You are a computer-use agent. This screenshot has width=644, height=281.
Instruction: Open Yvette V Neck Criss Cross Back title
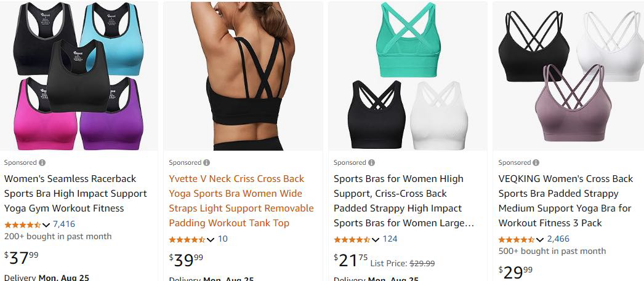[241, 201]
